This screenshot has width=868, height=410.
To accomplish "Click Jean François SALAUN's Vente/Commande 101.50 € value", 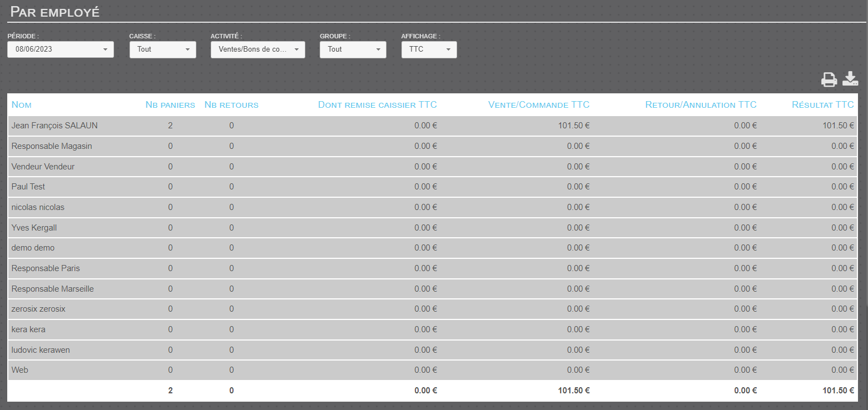I will pyautogui.click(x=574, y=126).
